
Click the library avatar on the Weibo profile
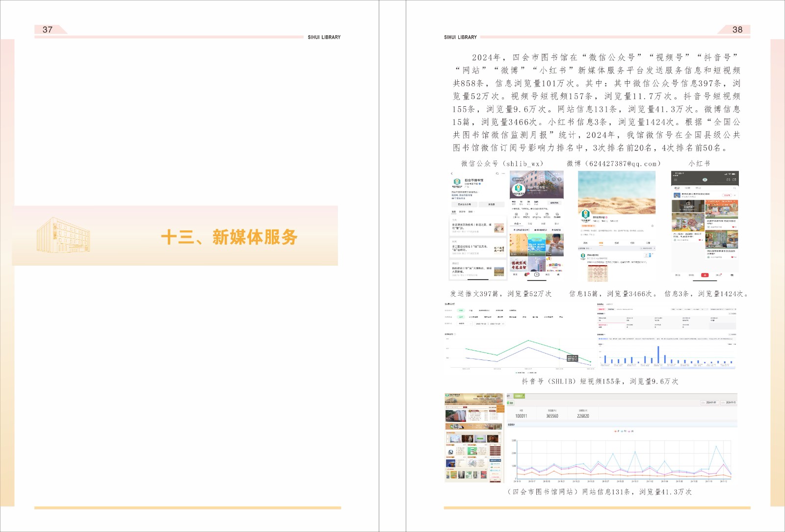(x=585, y=214)
